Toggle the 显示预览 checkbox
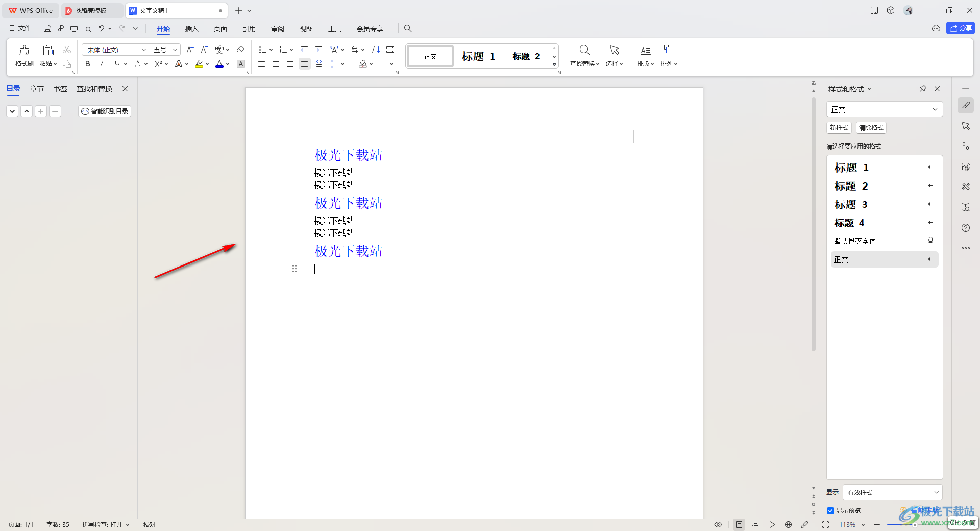Viewport: 980px width, 531px height. (x=830, y=511)
